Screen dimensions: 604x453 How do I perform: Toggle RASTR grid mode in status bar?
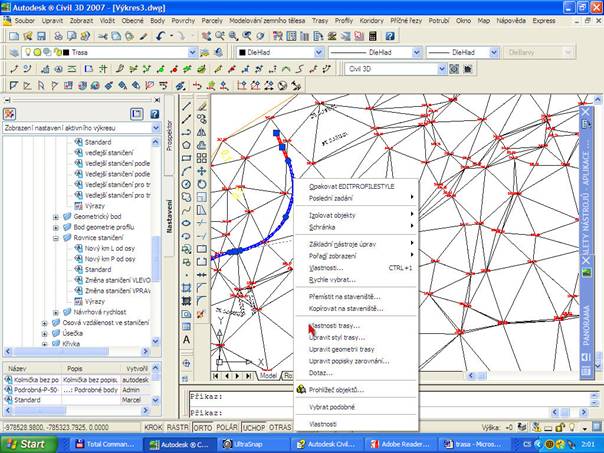[178, 428]
